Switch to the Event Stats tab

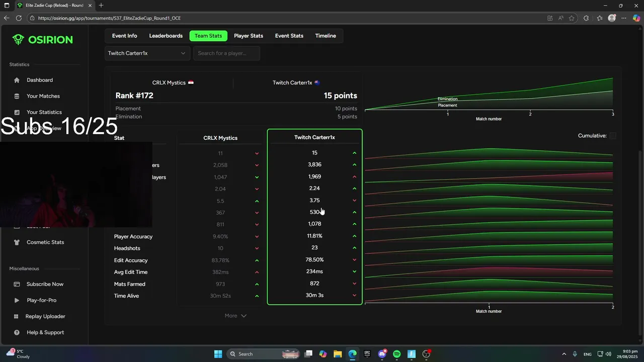(x=289, y=36)
